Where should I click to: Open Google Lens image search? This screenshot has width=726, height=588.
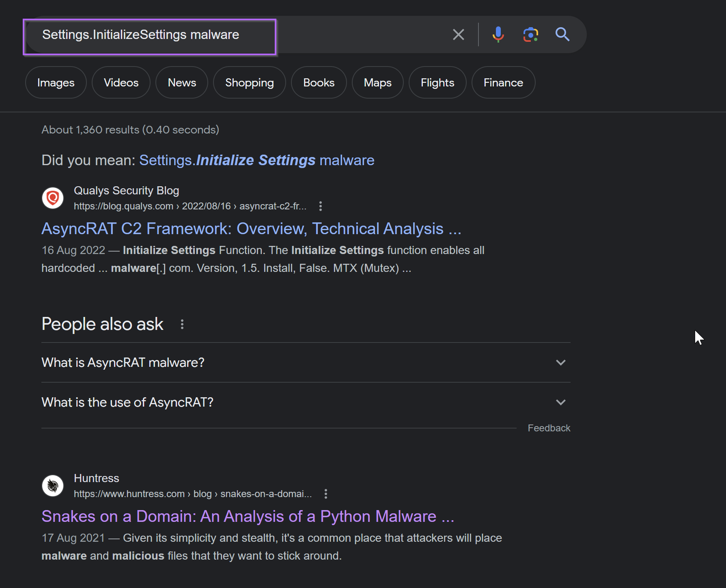click(x=530, y=34)
